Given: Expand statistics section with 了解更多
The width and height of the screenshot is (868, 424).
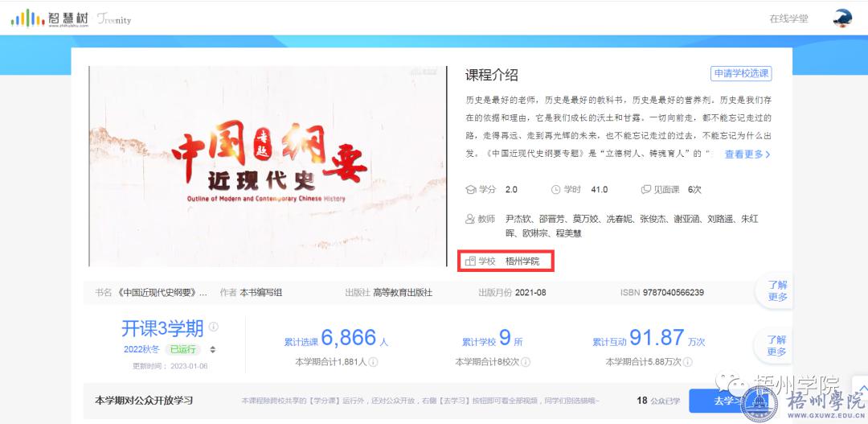Looking at the screenshot, I should (x=776, y=346).
